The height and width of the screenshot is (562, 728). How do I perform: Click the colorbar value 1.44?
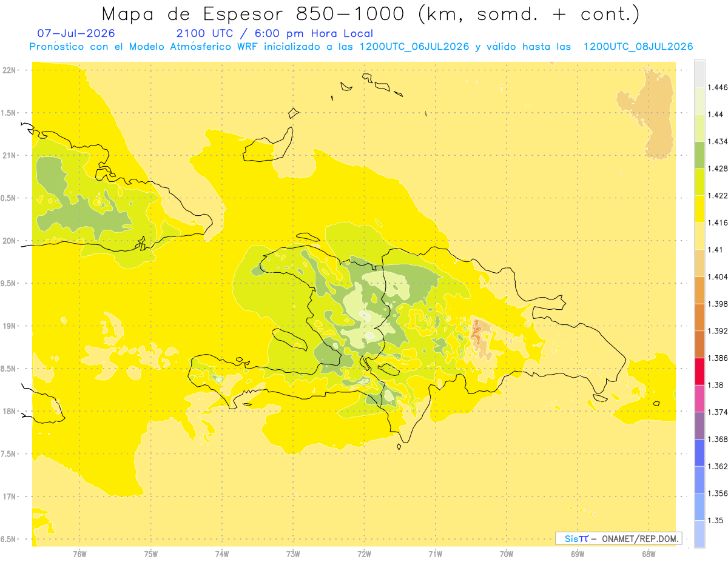[715, 115]
